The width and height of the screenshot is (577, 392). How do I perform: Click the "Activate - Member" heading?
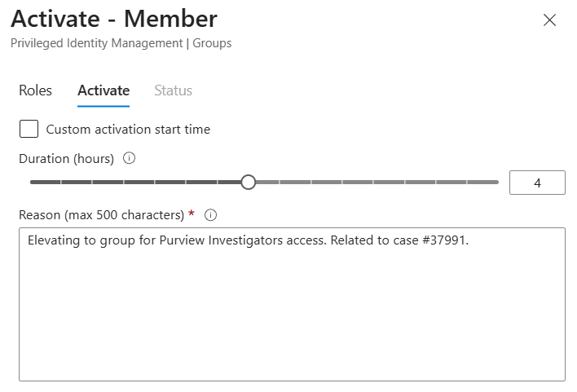click(x=114, y=19)
